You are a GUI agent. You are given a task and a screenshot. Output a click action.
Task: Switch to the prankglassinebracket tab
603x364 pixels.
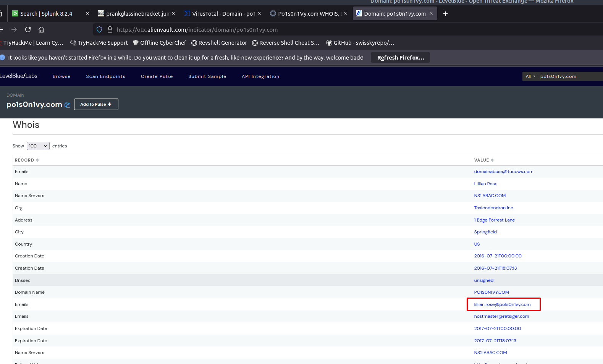coord(134,14)
